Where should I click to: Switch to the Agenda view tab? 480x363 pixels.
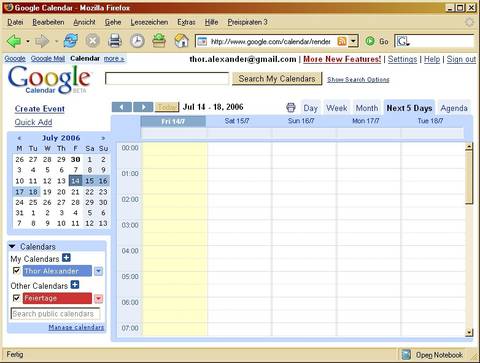pos(454,108)
